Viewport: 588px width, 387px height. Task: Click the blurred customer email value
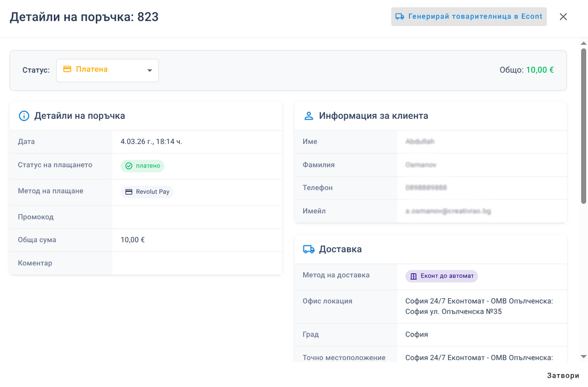tap(448, 211)
